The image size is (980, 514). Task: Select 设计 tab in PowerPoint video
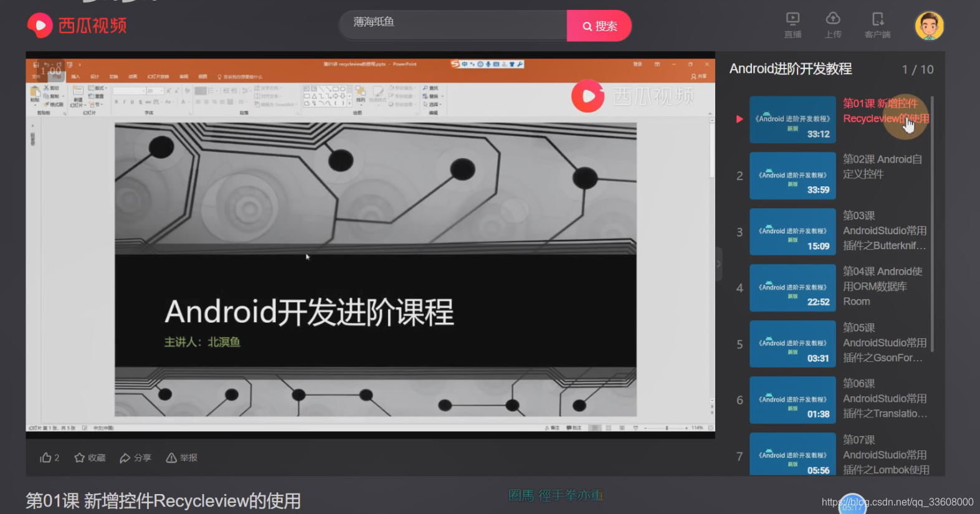click(x=95, y=77)
